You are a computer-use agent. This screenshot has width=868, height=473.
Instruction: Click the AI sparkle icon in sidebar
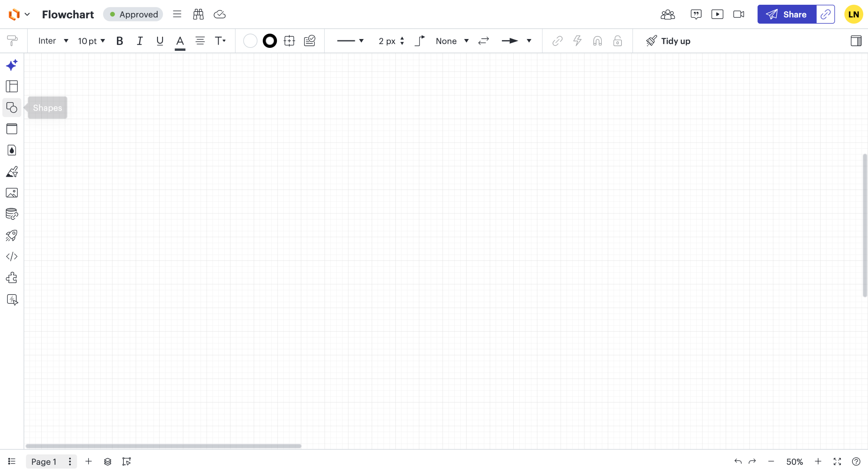(x=12, y=65)
